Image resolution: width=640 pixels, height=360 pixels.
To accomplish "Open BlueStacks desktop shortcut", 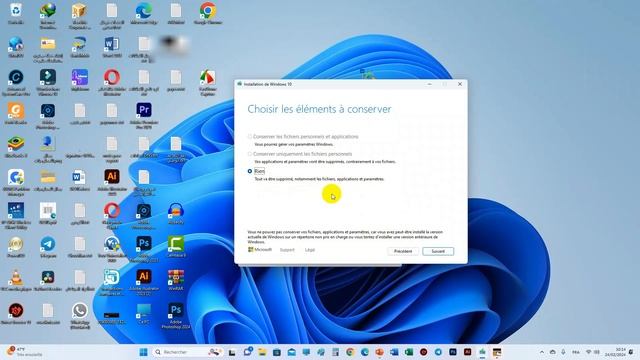I will (x=16, y=147).
